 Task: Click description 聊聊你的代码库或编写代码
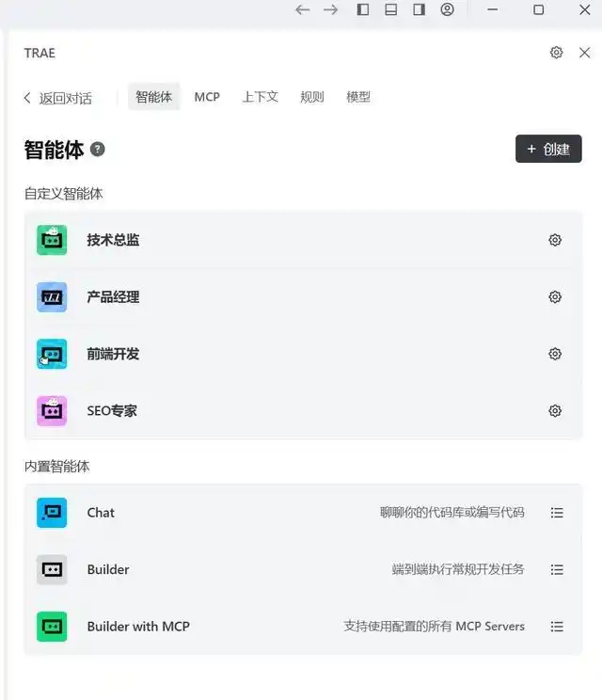pyautogui.click(x=452, y=513)
